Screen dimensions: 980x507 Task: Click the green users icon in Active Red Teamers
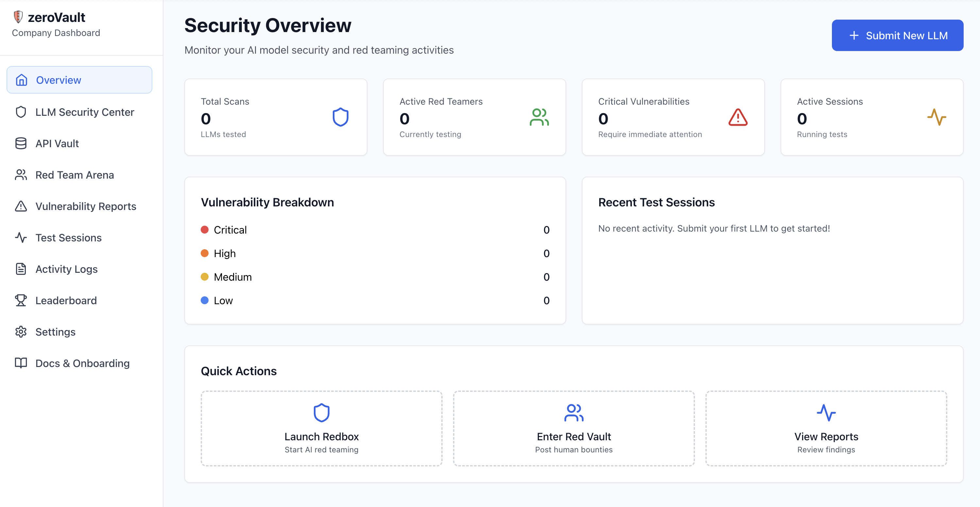click(539, 117)
